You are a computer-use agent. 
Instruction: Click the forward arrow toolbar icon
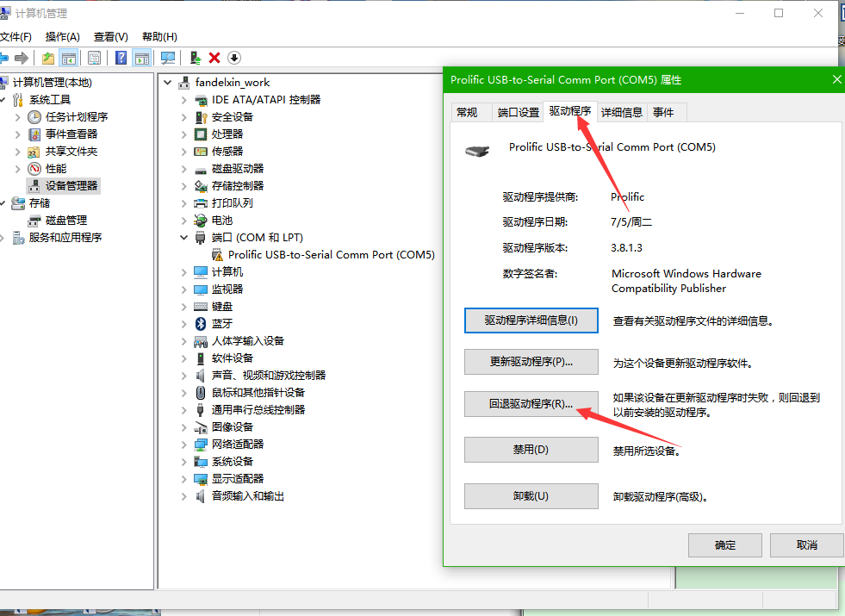pyautogui.click(x=22, y=58)
